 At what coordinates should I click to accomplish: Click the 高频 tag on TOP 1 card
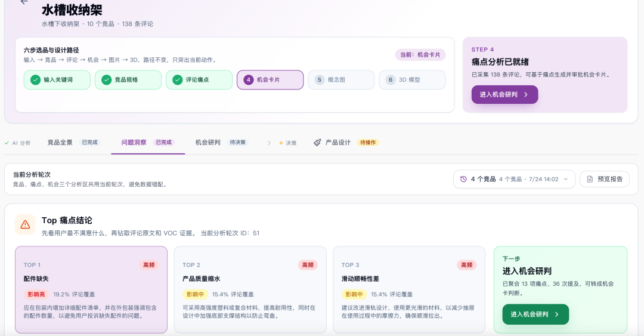148,265
